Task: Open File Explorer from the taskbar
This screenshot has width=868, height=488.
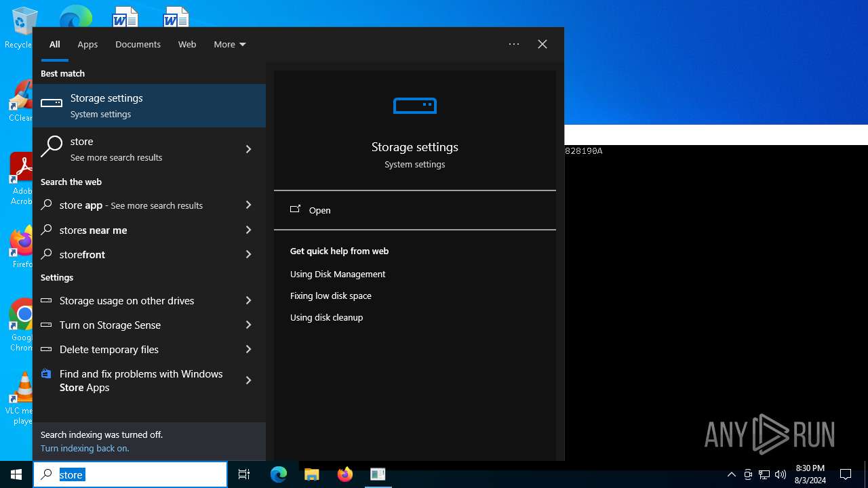Action: [312, 474]
